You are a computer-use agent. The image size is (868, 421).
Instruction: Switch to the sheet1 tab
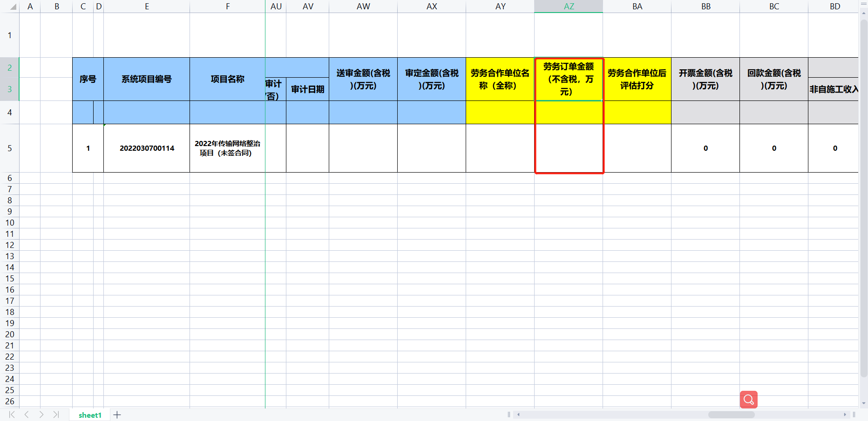point(90,415)
